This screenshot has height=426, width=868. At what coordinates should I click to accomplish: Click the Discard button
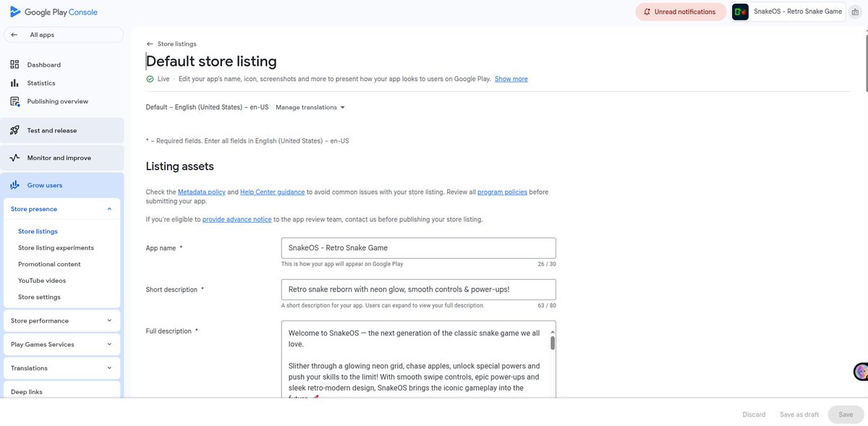pos(754,414)
